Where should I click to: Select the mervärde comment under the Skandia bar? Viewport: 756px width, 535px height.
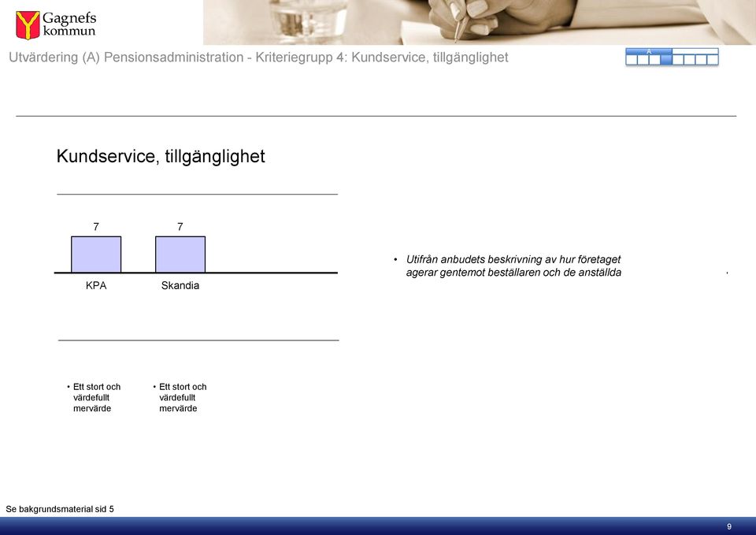click(x=182, y=398)
